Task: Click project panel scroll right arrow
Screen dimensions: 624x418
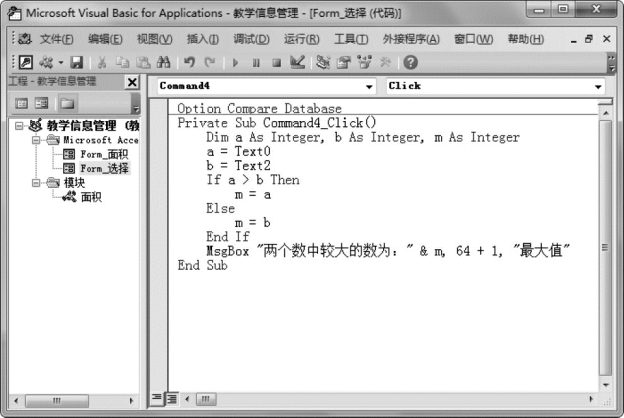Action: (131, 401)
